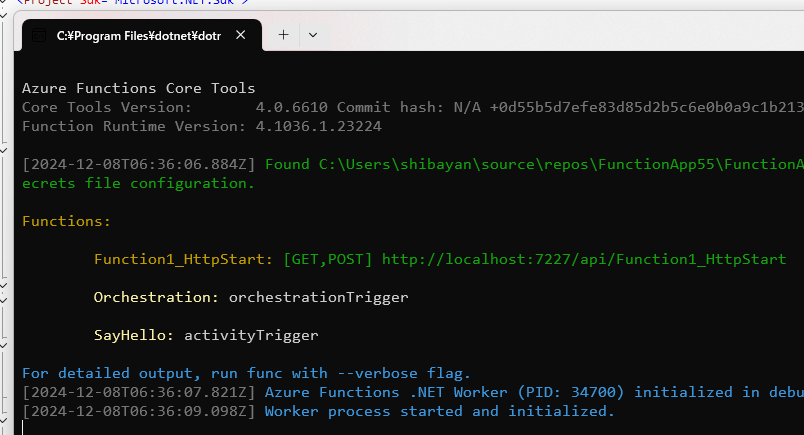
Task: Open a new terminal tab with plus
Action: (x=283, y=35)
